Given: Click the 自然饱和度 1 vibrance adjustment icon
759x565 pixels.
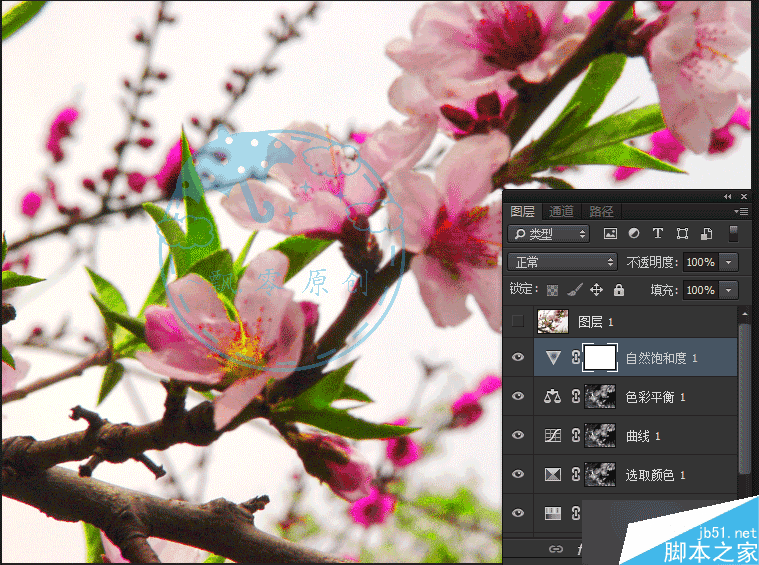Looking at the screenshot, I should click(x=553, y=358).
